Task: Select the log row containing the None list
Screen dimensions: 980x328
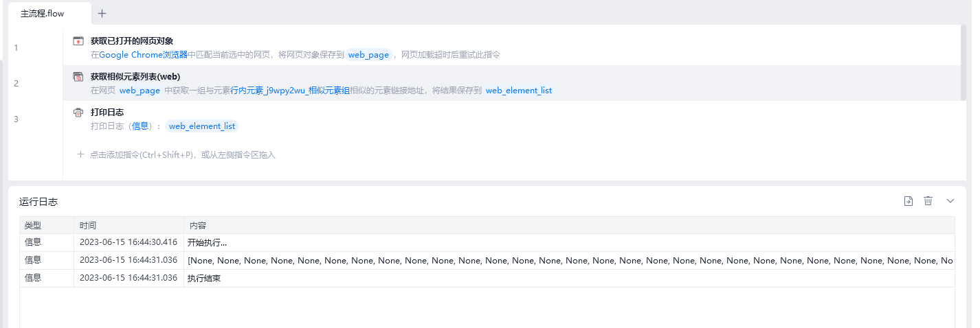Action: (481, 260)
